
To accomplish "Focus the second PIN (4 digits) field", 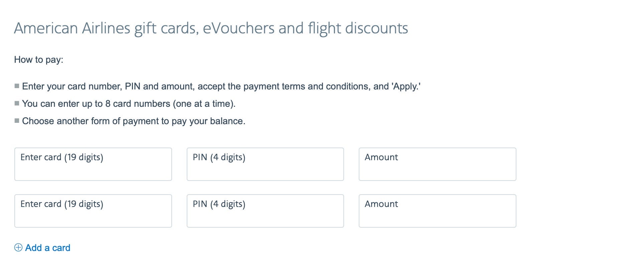I will click(265, 211).
